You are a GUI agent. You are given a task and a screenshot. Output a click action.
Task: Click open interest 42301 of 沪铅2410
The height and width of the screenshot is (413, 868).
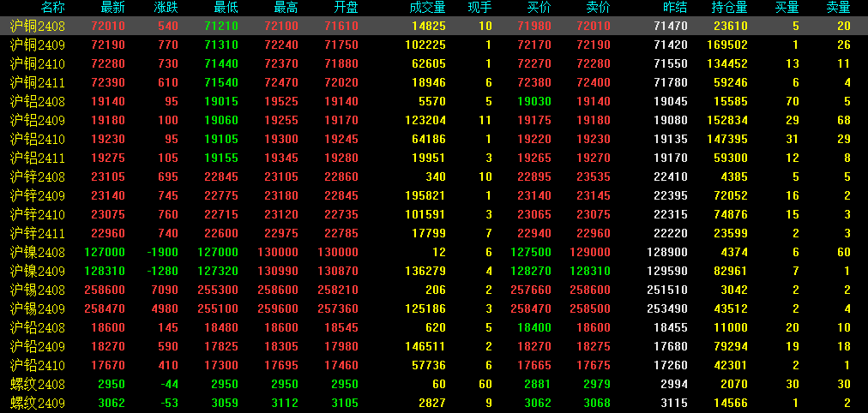[x=730, y=365]
